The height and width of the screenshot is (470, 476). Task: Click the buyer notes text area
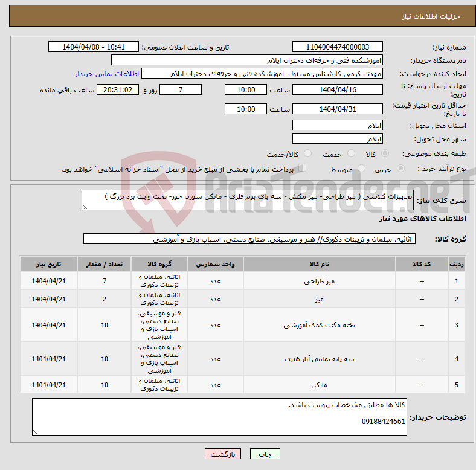219,417
